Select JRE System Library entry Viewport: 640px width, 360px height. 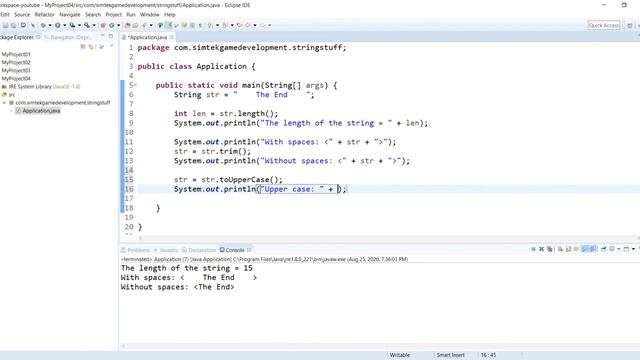coord(41,87)
